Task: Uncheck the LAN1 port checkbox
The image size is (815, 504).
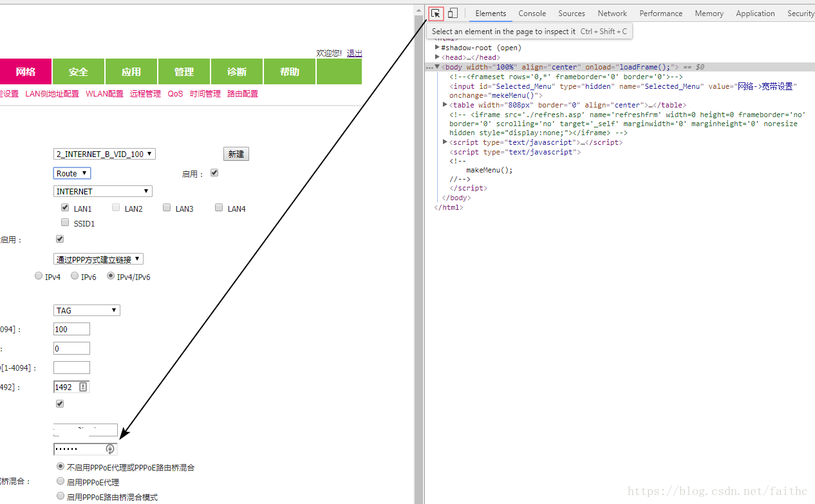Action: coord(65,208)
